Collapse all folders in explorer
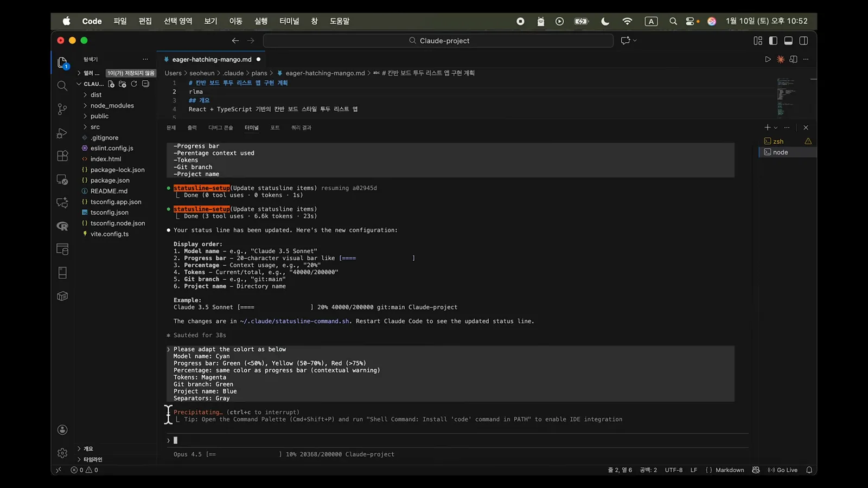Viewport: 868px width, 488px height. pos(145,84)
